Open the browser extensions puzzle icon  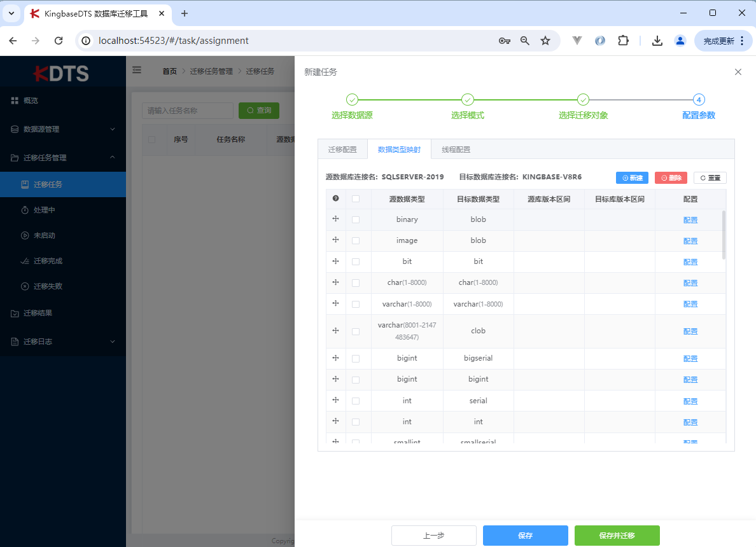(x=623, y=41)
